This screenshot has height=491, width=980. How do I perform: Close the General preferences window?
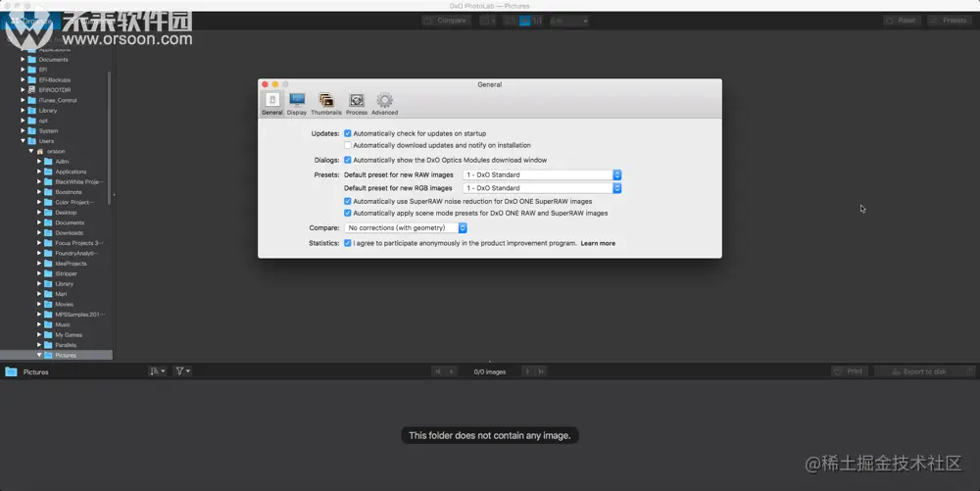point(265,84)
